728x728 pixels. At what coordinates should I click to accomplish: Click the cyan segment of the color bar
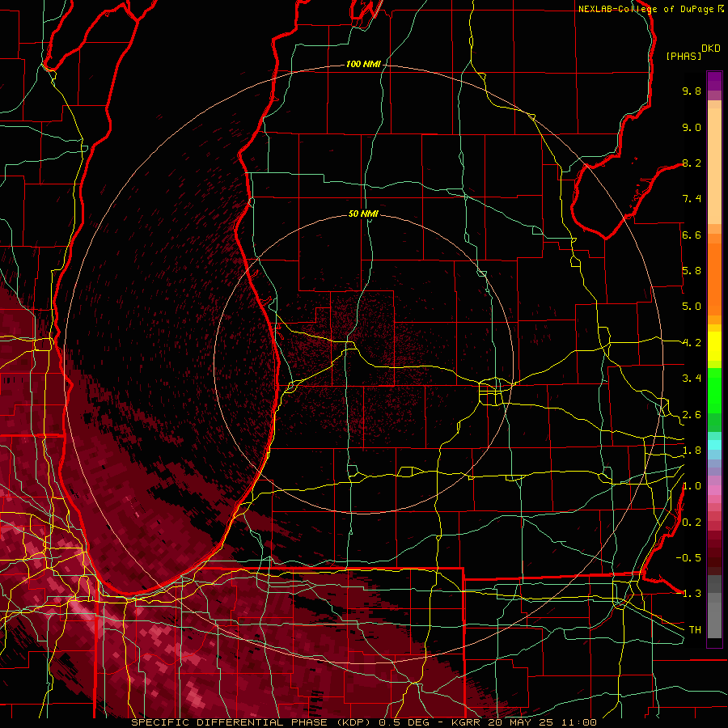[714, 445]
